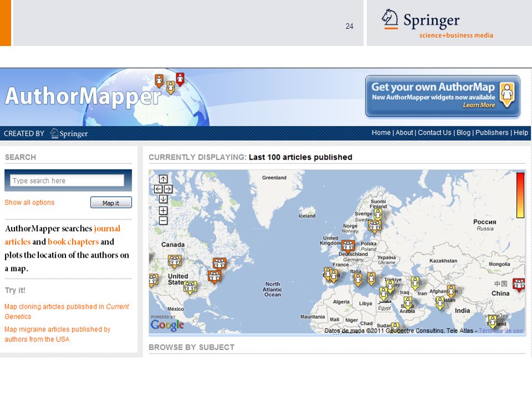Viewport: 532px width, 399px height.
Task: Click the author marker over Canada label
Action: tap(175, 261)
